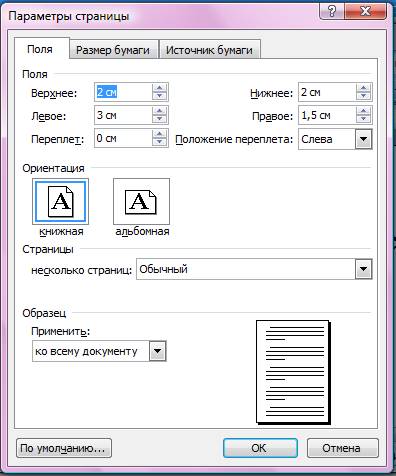
Task: Expand the несколько страниц dropdown
Action: coord(363,269)
